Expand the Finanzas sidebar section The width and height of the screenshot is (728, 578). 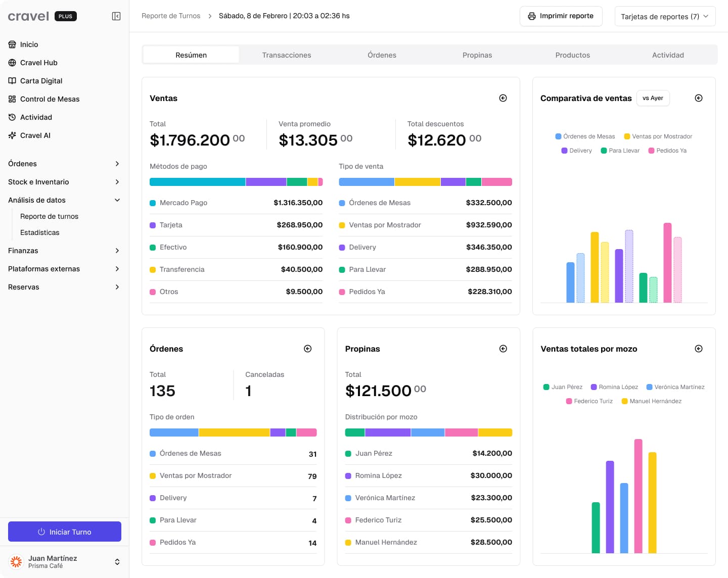click(x=64, y=251)
